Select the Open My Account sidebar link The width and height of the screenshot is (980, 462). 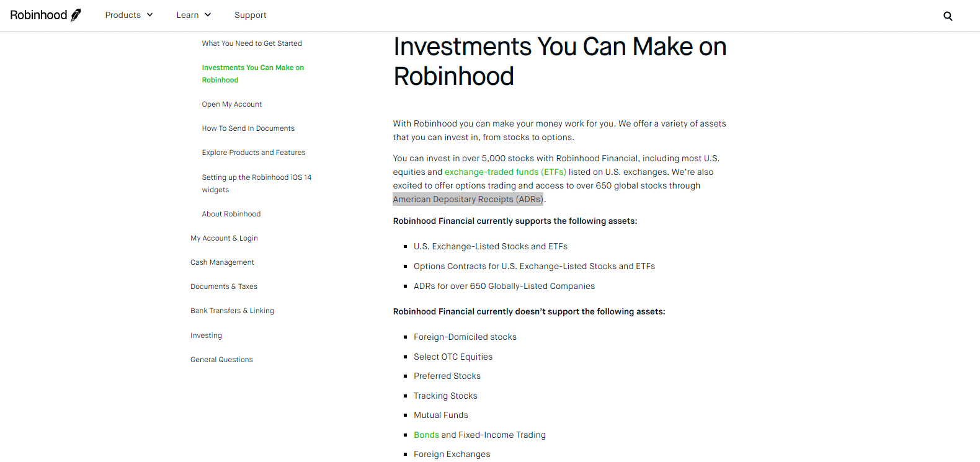(231, 104)
